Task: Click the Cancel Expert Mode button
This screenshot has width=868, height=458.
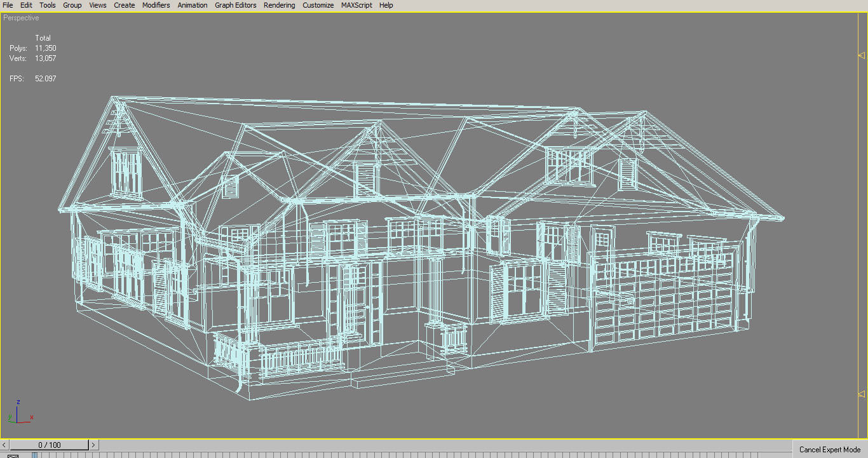Action: (x=830, y=450)
